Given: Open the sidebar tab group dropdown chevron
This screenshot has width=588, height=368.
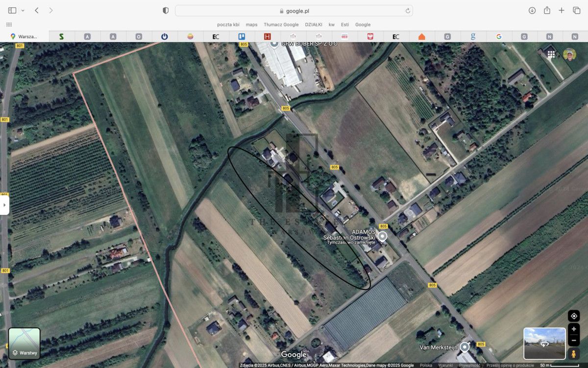Looking at the screenshot, I should coord(23,10).
